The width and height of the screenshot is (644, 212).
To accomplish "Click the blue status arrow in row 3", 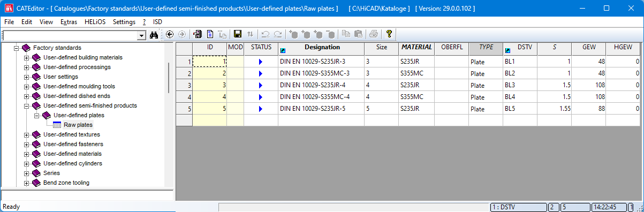I will [261, 86].
